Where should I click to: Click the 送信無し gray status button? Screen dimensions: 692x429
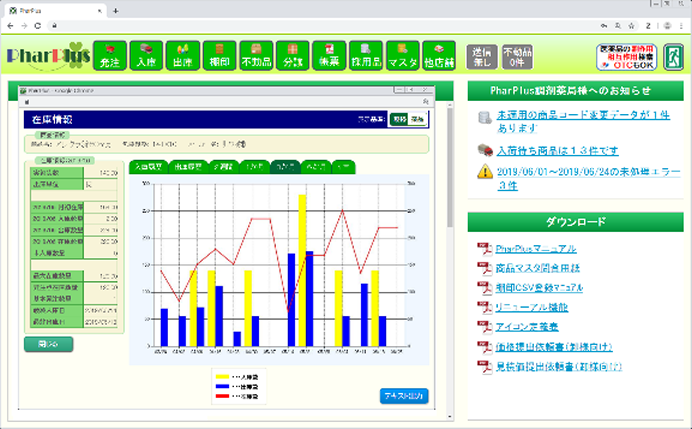482,57
